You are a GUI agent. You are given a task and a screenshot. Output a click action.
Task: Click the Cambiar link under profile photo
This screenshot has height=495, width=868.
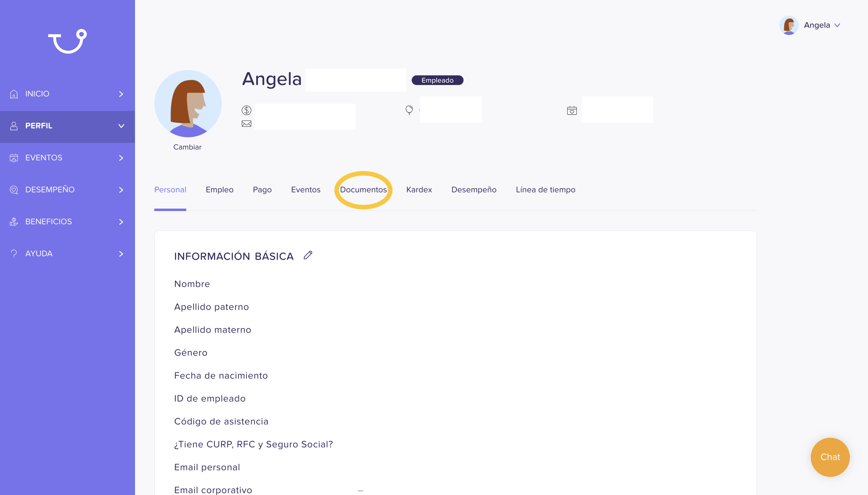pos(187,147)
